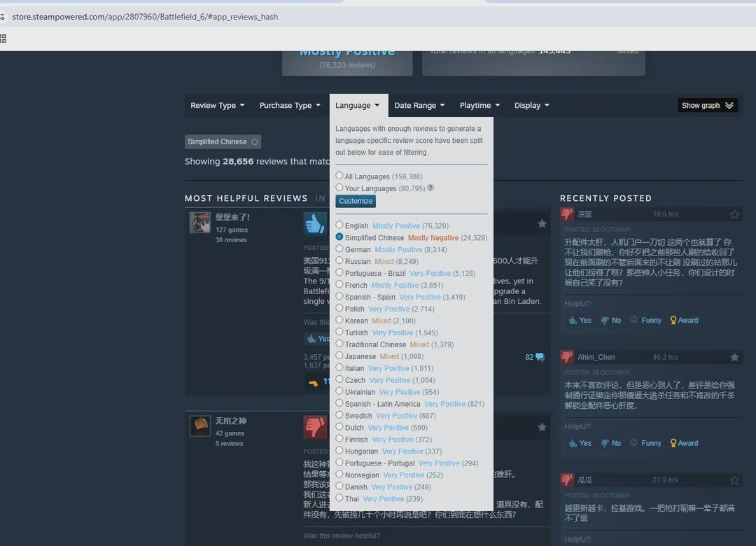
Task: Mark Ahim_Chen's review as Funny
Action: click(645, 443)
